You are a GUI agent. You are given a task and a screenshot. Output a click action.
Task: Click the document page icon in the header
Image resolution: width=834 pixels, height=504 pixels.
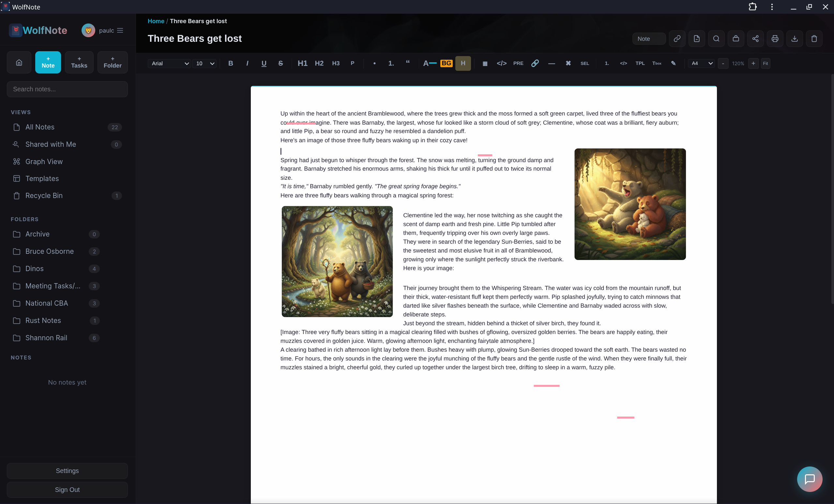pos(696,38)
